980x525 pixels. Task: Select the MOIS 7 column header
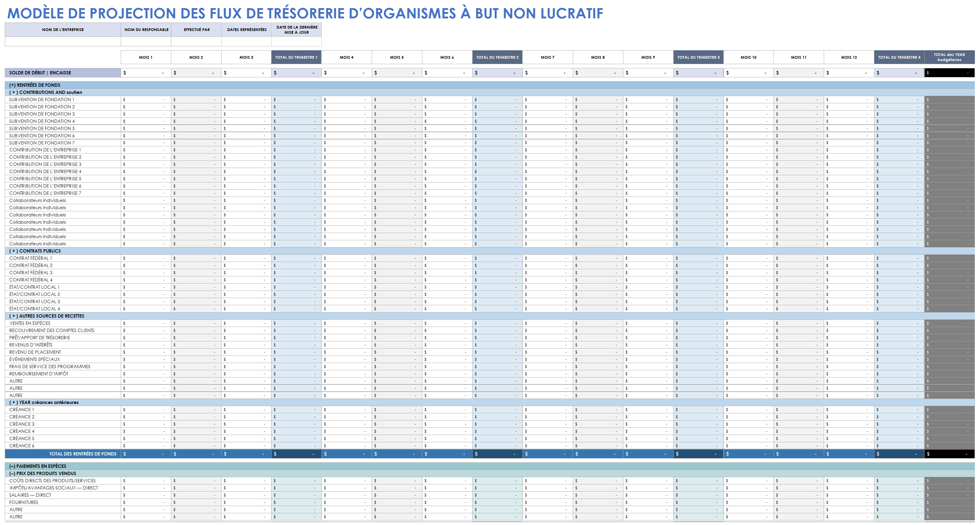547,57
